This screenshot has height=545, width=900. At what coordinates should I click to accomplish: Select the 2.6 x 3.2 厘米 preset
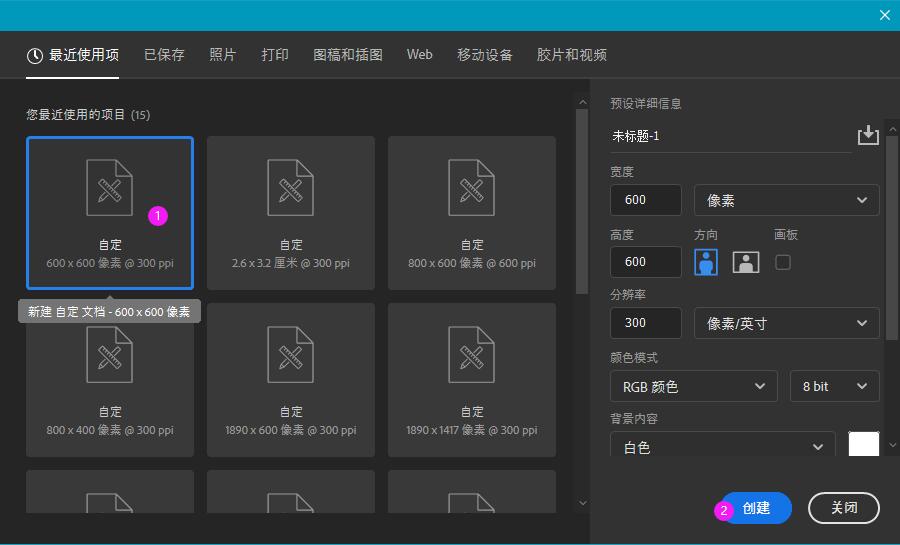coord(291,213)
